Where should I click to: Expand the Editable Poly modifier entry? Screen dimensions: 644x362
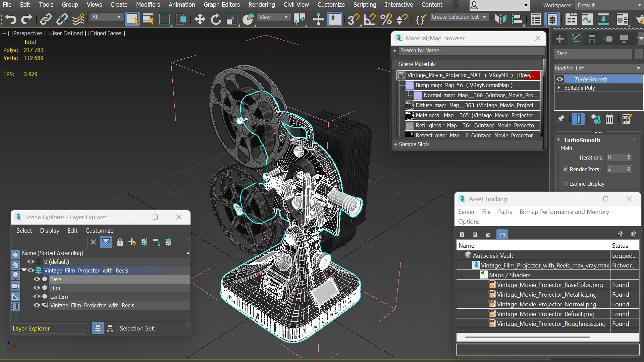tap(559, 87)
